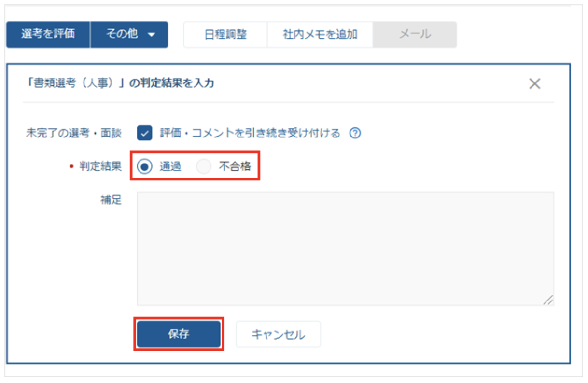This screenshot has width=588, height=383.
Task: Switch to the 日程調整 tab
Action: (225, 35)
